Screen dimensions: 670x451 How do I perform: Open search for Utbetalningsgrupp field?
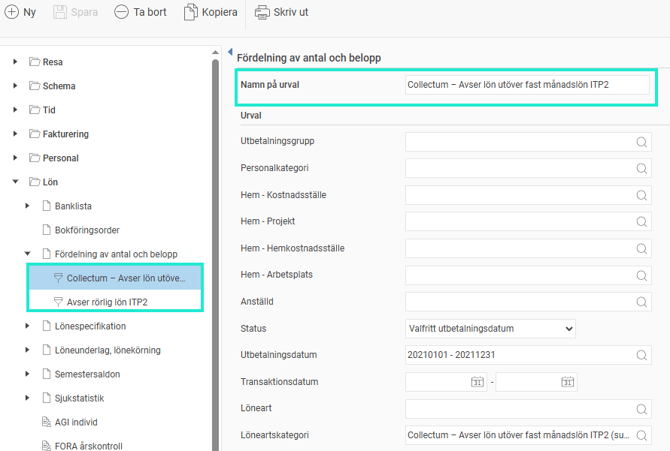pos(642,142)
